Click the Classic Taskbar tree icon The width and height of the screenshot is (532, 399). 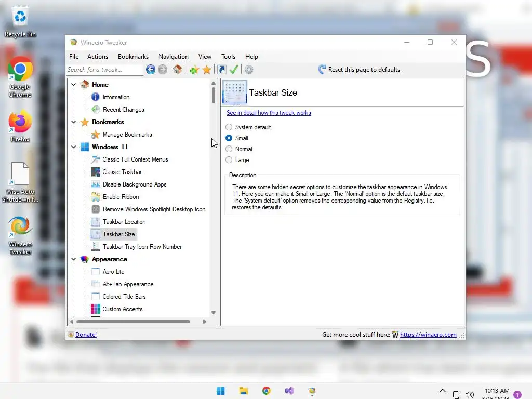(x=96, y=171)
